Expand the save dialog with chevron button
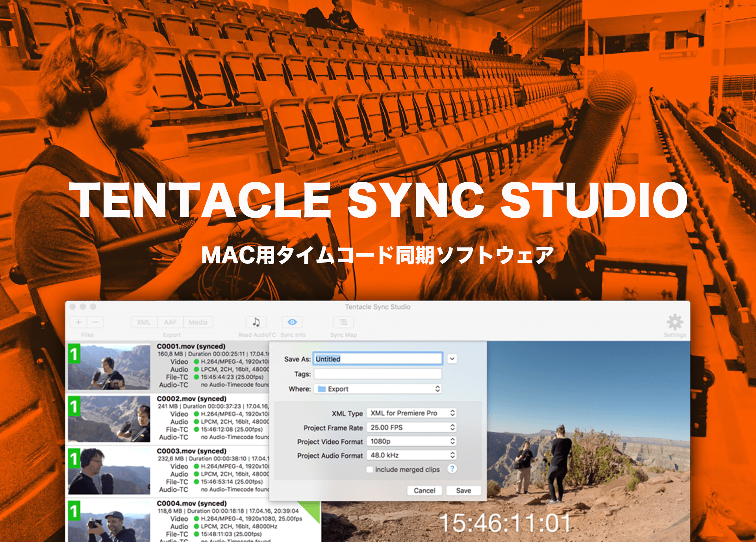Image resolution: width=756 pixels, height=542 pixels. [x=452, y=359]
